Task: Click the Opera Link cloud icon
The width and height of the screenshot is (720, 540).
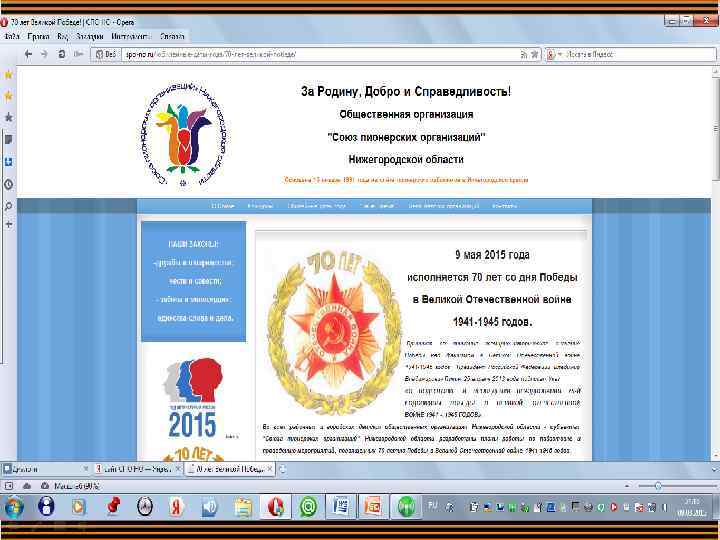Action: [27, 486]
